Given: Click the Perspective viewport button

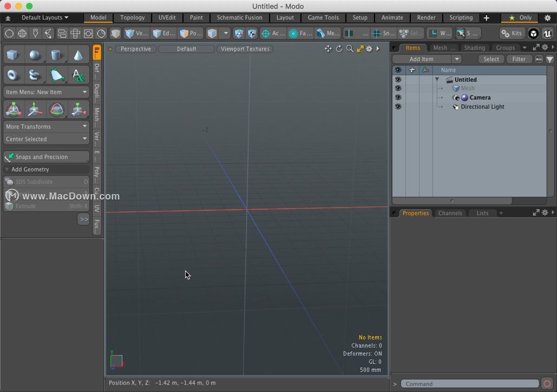Looking at the screenshot, I should tap(135, 49).
